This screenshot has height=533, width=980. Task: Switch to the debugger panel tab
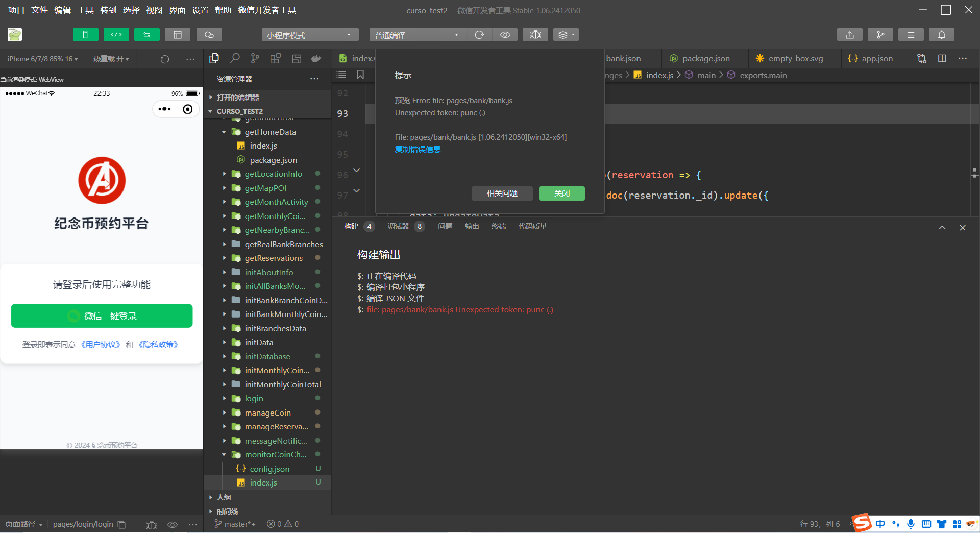[x=406, y=226]
